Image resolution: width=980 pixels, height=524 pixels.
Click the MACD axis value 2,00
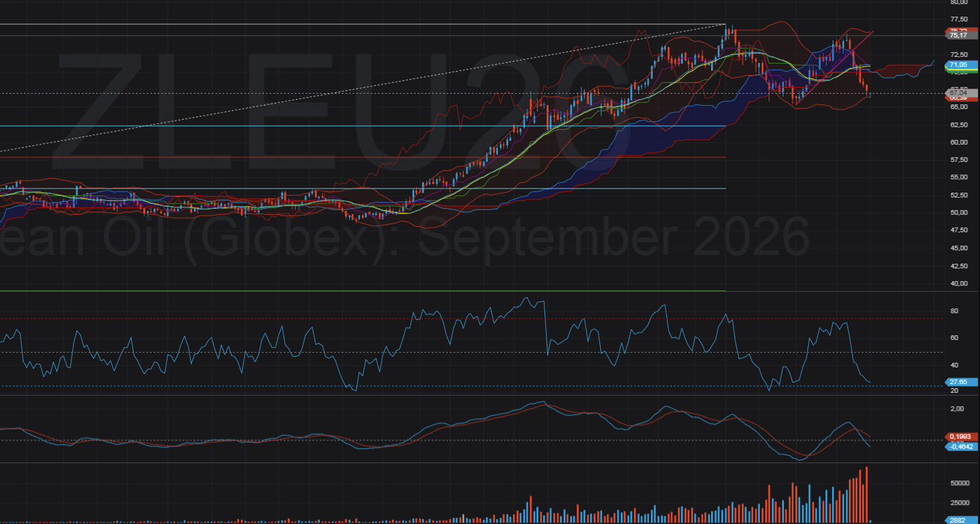pyautogui.click(x=957, y=409)
